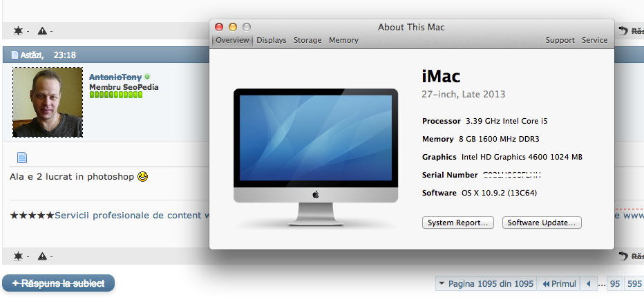Screen dimensions: 644x302
Task: Click the Răspuns la subiect button
Action: [x=58, y=283]
